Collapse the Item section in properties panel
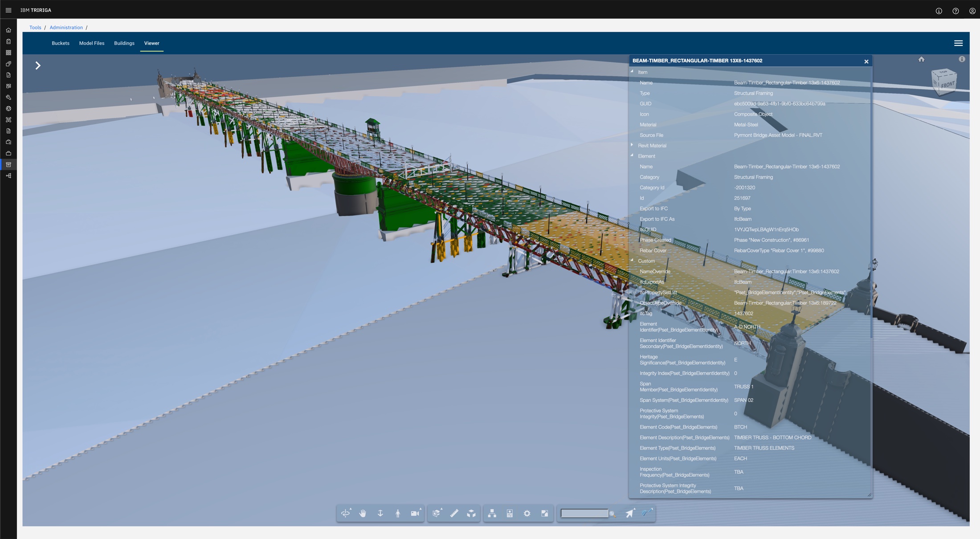The width and height of the screenshot is (980, 539). [x=632, y=71]
